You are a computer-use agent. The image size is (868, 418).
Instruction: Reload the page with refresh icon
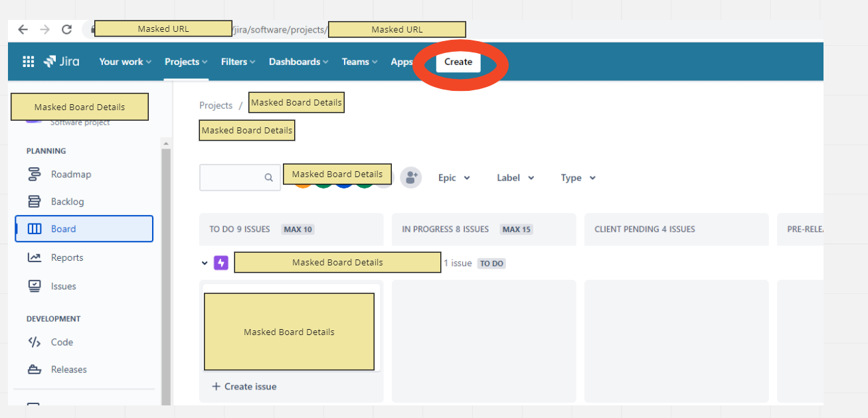click(66, 29)
